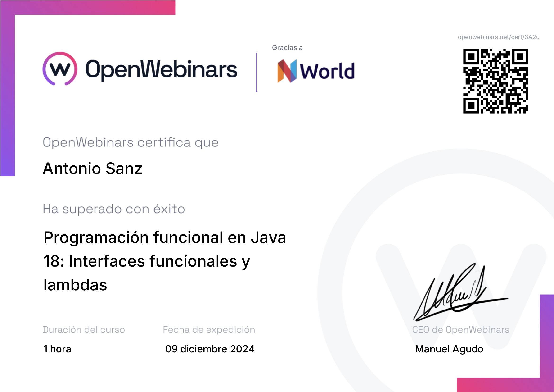The width and height of the screenshot is (554, 392).
Task: Click the QR code image
Action: tap(495, 81)
